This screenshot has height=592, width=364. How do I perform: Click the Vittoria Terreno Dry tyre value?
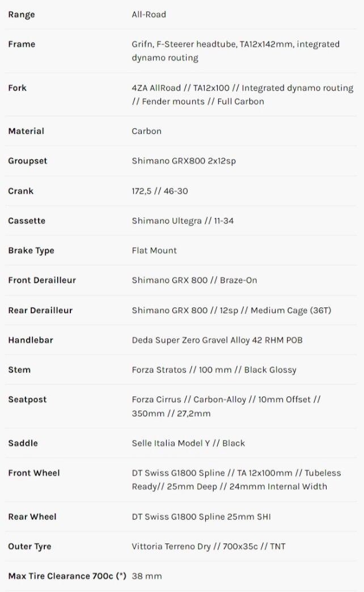(x=209, y=547)
